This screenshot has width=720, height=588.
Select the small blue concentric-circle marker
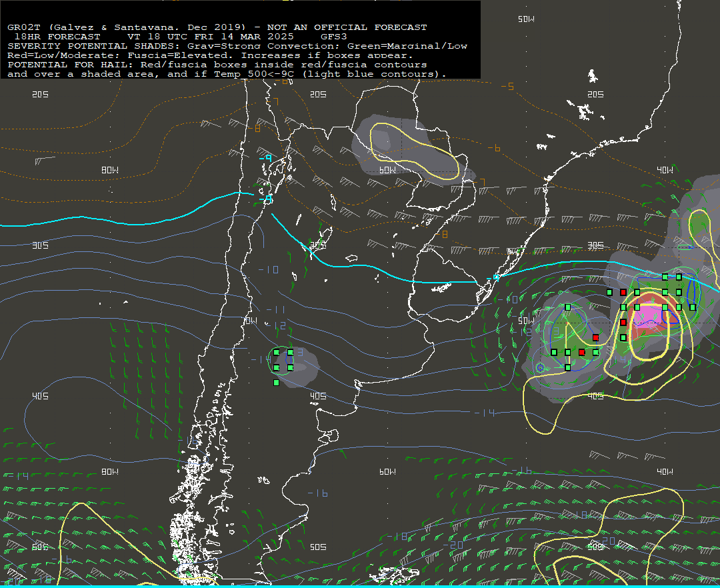tap(540, 368)
